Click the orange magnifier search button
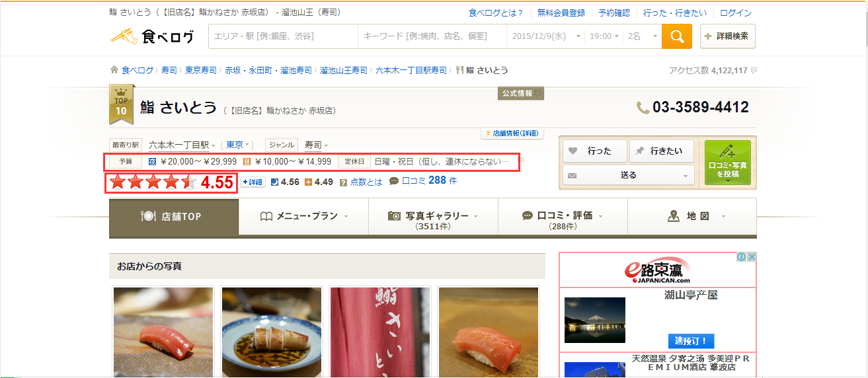Viewport: 868px width, 378px height. point(677,36)
